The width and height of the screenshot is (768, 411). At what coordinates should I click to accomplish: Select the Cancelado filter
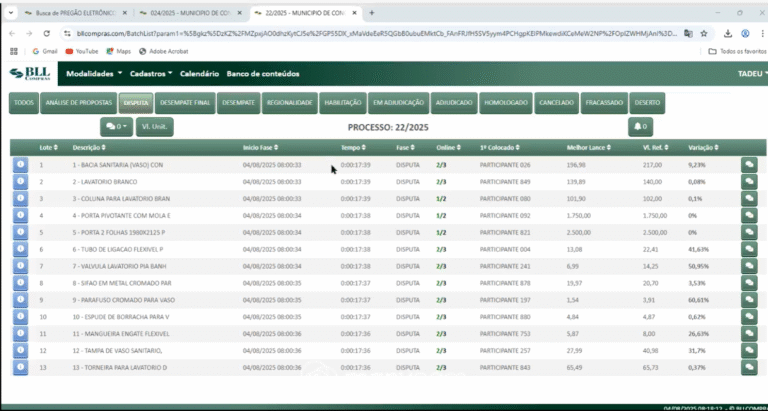pyautogui.click(x=556, y=103)
